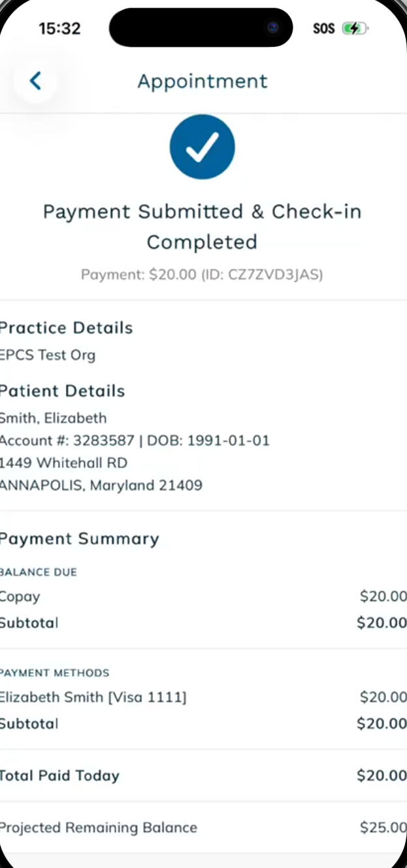Tap the Payment Submitted & Check-in Completed heading
The image size is (407, 868).
pyautogui.click(x=202, y=227)
